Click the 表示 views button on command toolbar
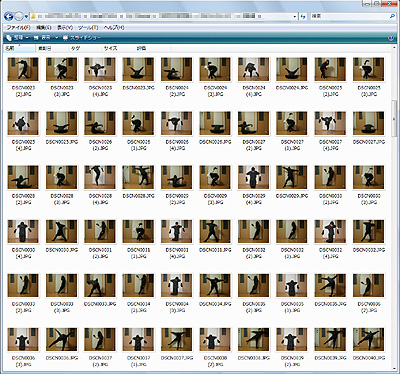 point(42,38)
